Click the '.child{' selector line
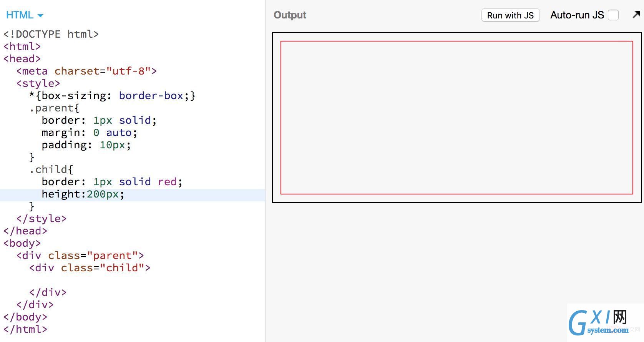This screenshot has height=342, width=644. [51, 169]
